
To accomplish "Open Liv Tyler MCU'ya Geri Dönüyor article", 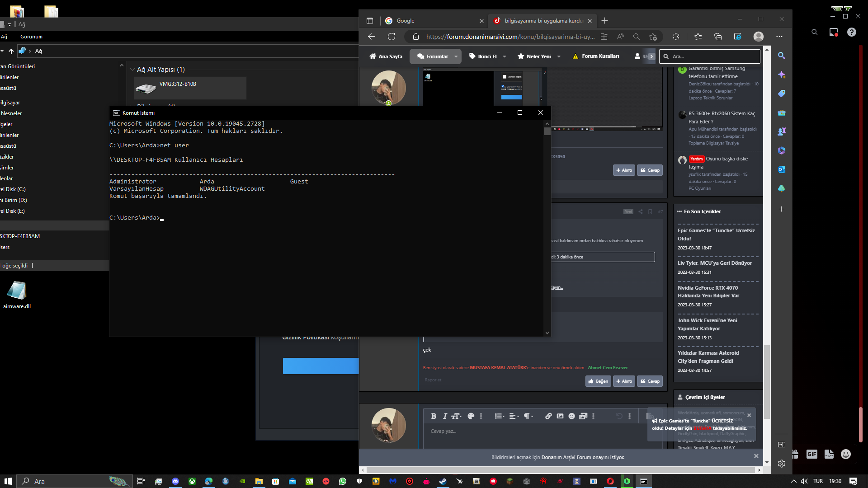I will (715, 263).
